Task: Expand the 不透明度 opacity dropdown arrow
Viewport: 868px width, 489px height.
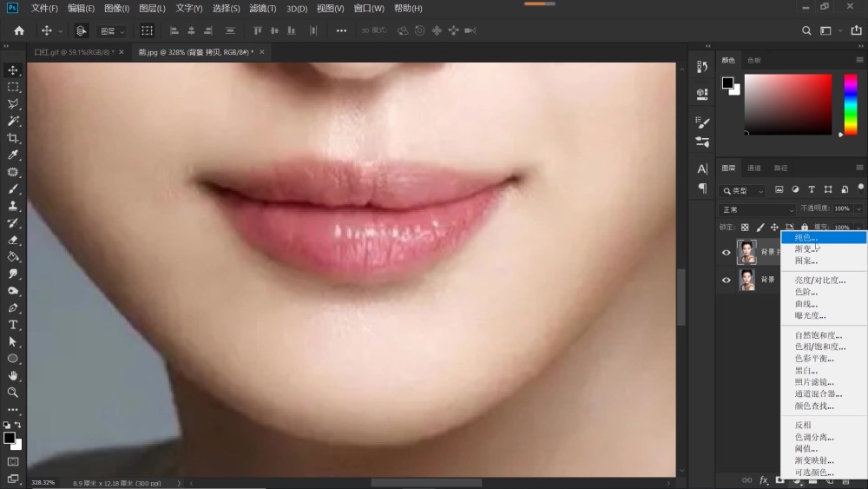Action: 858,208
